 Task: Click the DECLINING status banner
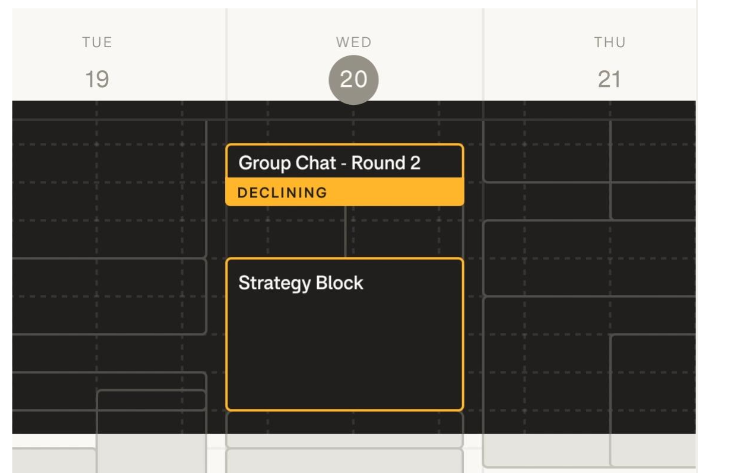[344, 193]
